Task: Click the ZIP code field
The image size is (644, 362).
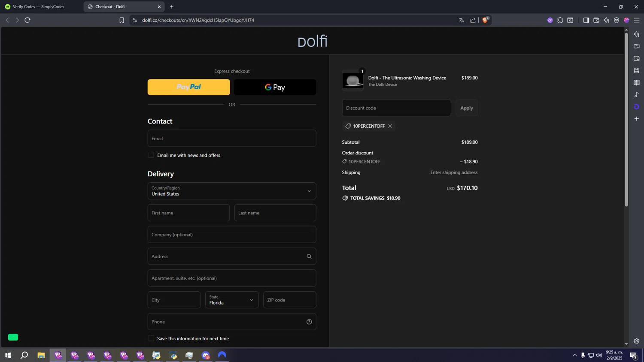Action: (290, 300)
